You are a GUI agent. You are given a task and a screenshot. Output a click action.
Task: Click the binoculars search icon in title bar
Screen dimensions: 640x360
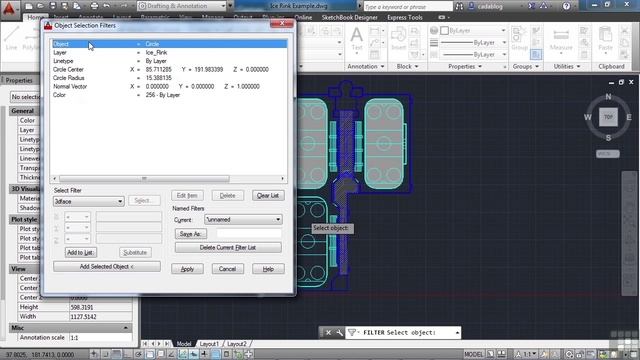(x=460, y=6)
